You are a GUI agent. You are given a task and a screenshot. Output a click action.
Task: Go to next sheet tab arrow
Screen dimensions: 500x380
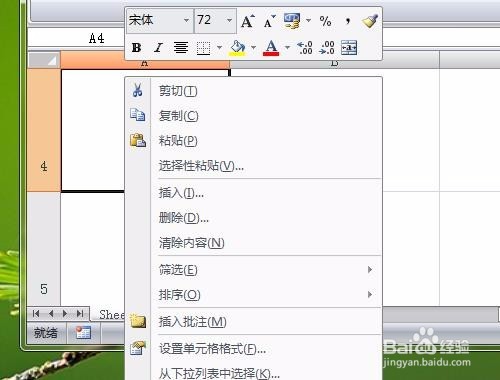click(x=65, y=314)
